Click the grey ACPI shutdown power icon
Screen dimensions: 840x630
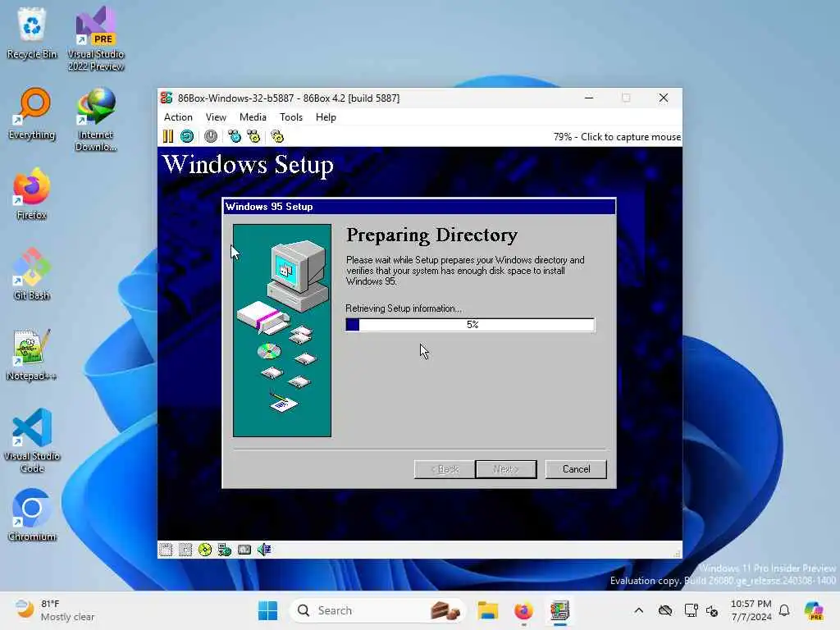[211, 137]
